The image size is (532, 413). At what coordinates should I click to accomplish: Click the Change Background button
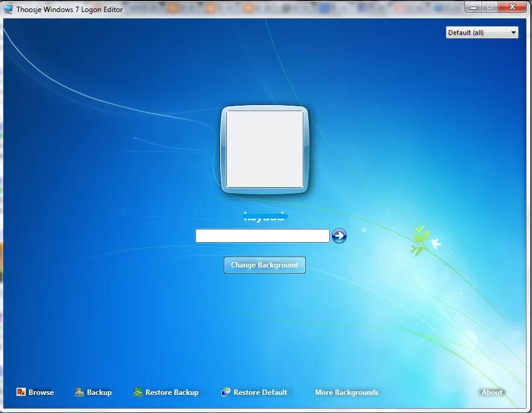[265, 265]
